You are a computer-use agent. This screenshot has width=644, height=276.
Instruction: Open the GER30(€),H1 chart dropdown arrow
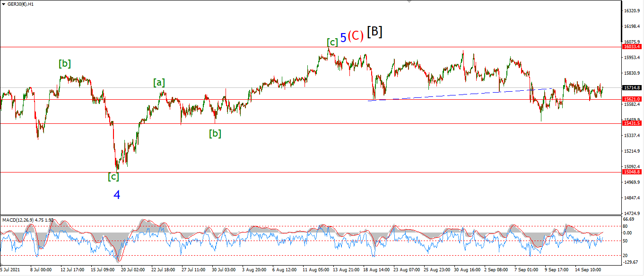[x=4, y=4]
